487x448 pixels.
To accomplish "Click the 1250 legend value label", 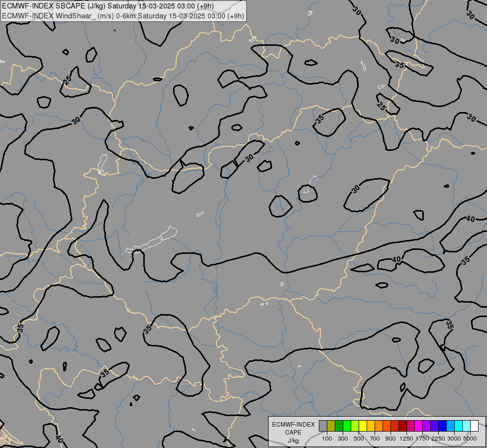I will pyautogui.click(x=406, y=439).
